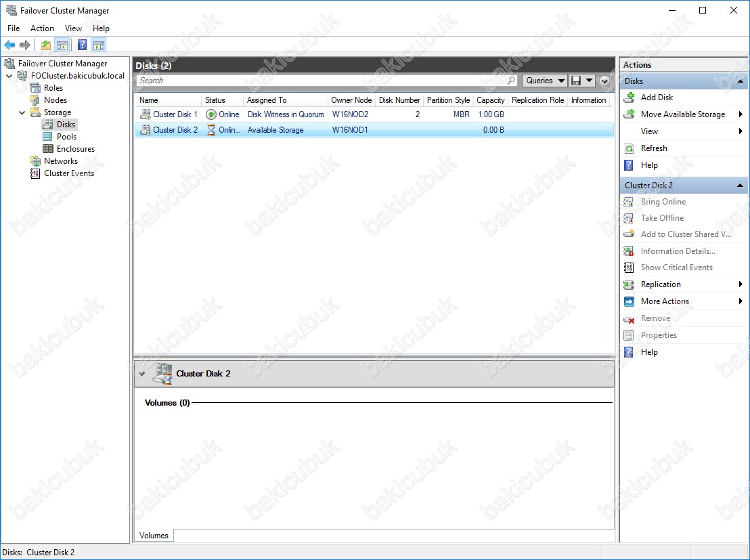Expand the search options chevron button
The image size is (750, 560).
click(x=604, y=81)
